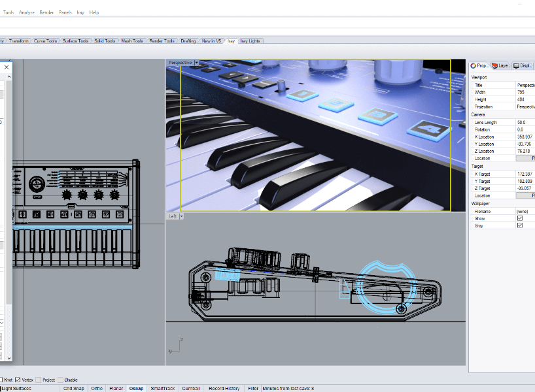Image resolution: width=535 pixels, height=392 pixels.
Task: Toggle Grid Snap in status bar
Action: pos(73,388)
